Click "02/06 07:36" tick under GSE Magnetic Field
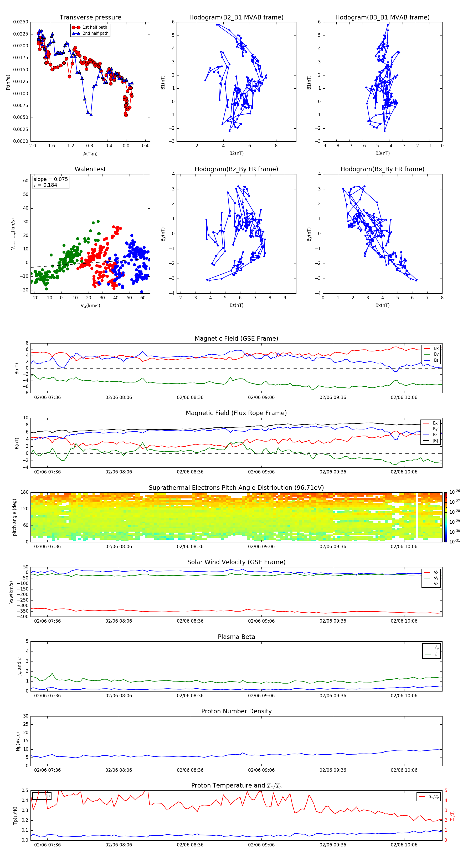 [48, 398]
